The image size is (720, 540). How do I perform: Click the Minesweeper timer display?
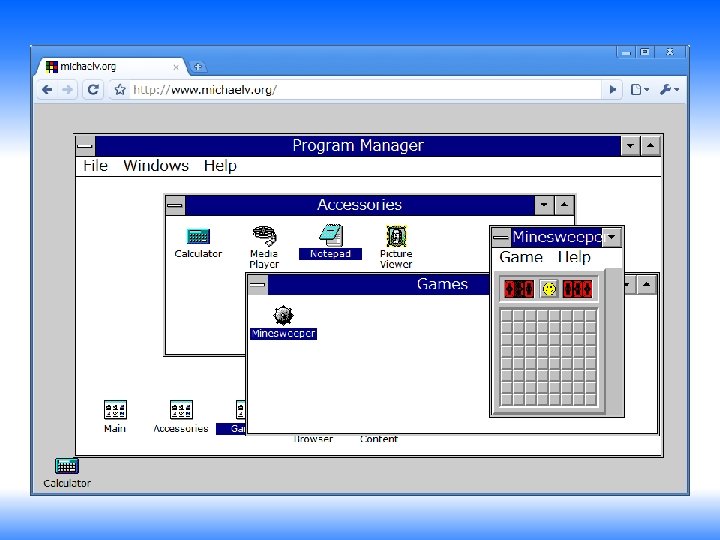577,289
